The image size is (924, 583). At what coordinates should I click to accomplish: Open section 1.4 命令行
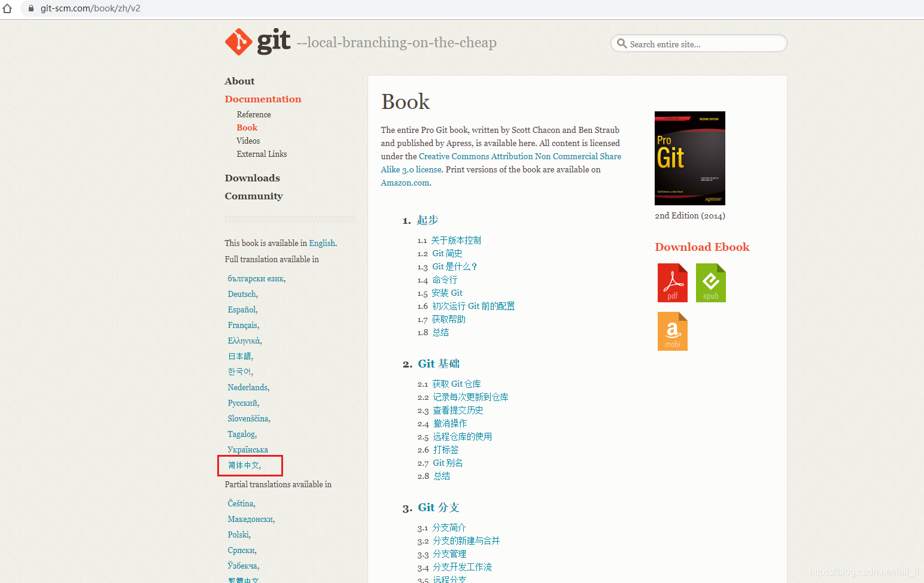point(445,280)
